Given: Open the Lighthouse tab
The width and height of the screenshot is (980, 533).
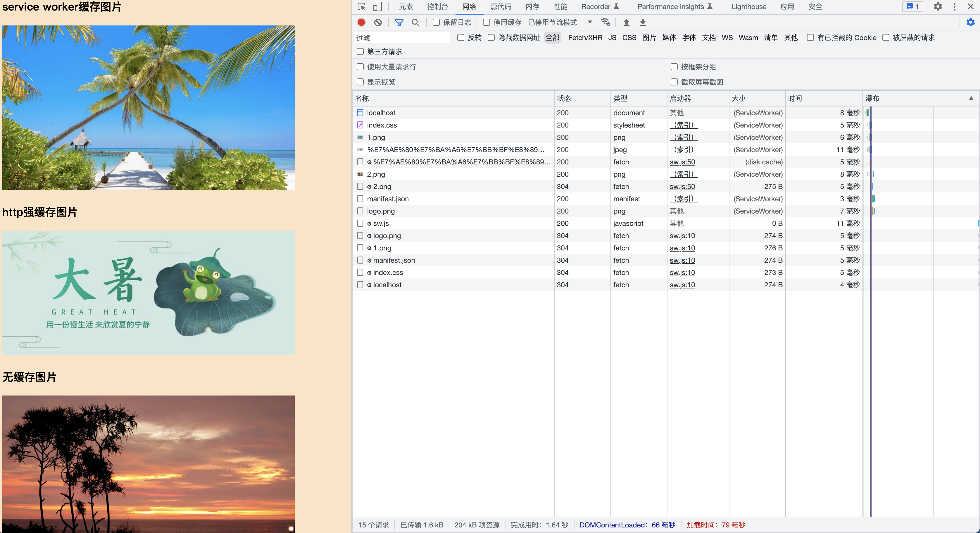Looking at the screenshot, I should pos(749,6).
